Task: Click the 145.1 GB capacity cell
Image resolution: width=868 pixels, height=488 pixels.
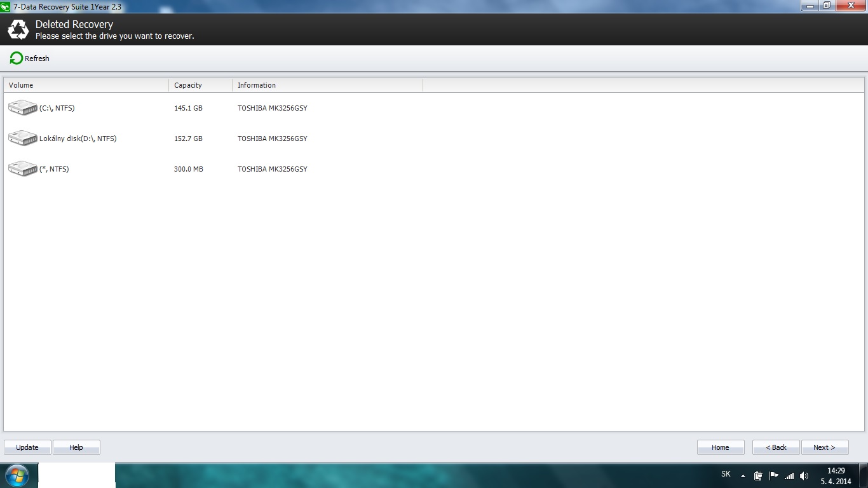Action: pyautogui.click(x=188, y=109)
